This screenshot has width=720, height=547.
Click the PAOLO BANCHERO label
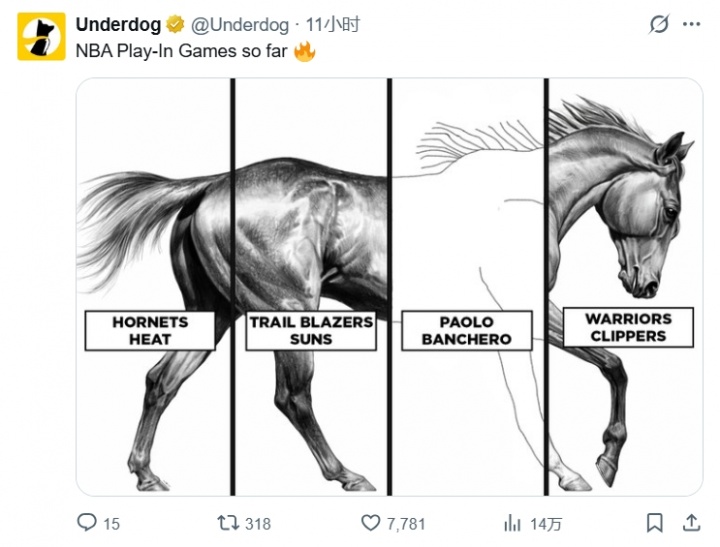466,331
